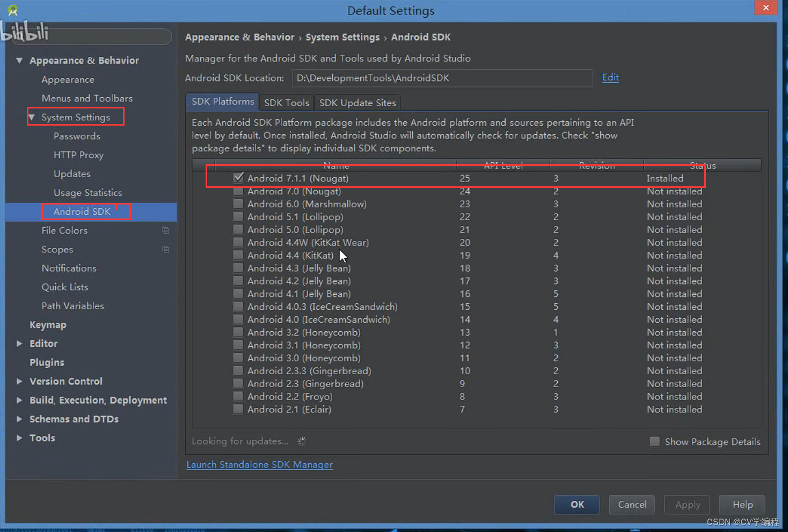Image resolution: width=788 pixels, height=532 pixels.
Task: Click the Cancel button
Action: click(x=632, y=504)
